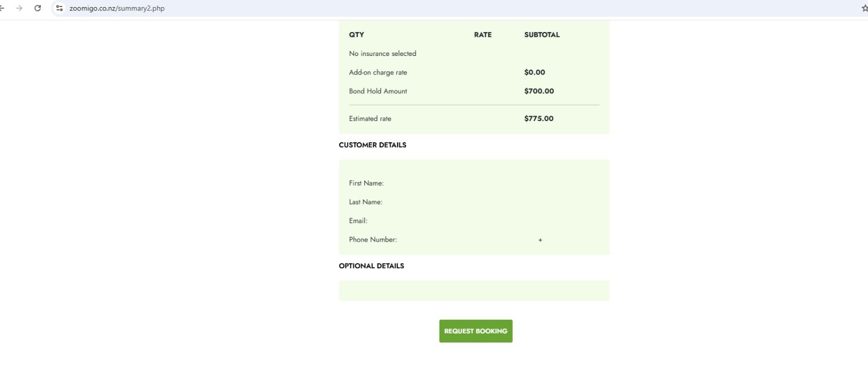Click the Phone Number label
Image resolution: width=868 pixels, height=373 pixels.
[x=373, y=239]
